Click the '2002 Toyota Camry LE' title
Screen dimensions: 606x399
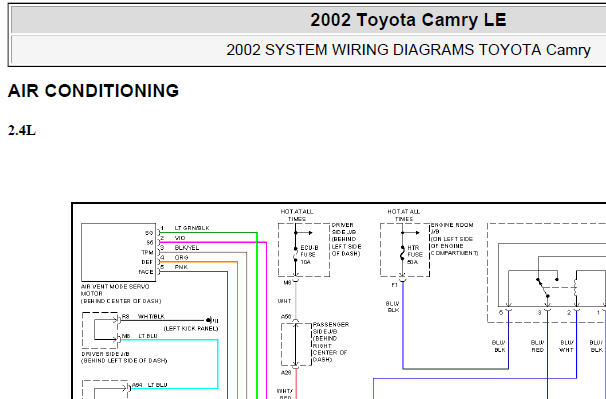[408, 20]
